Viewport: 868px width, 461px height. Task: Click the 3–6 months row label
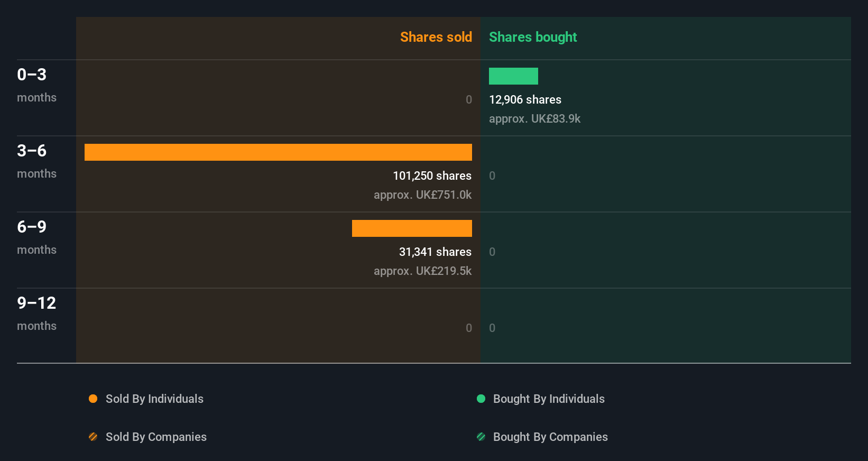36,161
